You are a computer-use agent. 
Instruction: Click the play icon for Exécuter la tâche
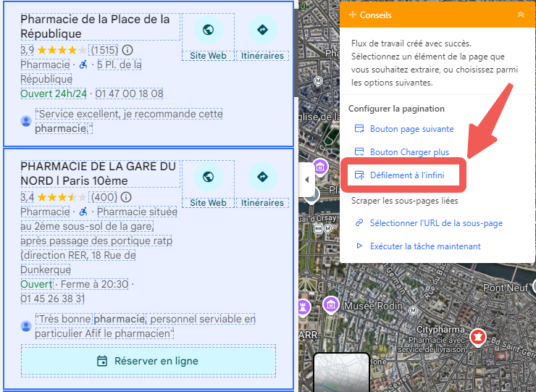coord(359,246)
